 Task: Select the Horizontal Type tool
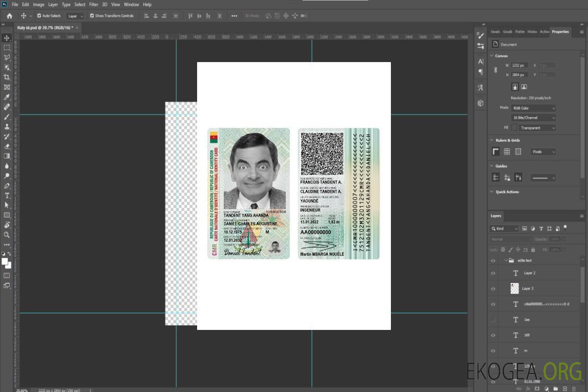[7, 195]
